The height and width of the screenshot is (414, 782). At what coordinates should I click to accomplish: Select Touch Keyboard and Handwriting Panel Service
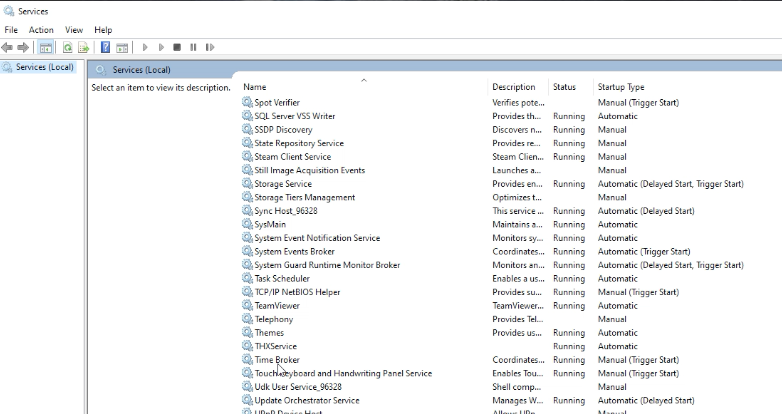click(x=343, y=374)
